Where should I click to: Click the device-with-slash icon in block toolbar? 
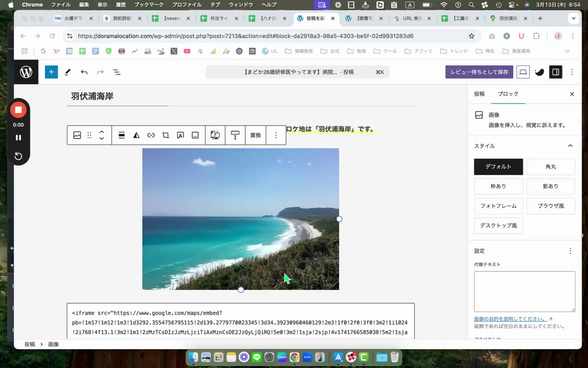click(x=215, y=135)
